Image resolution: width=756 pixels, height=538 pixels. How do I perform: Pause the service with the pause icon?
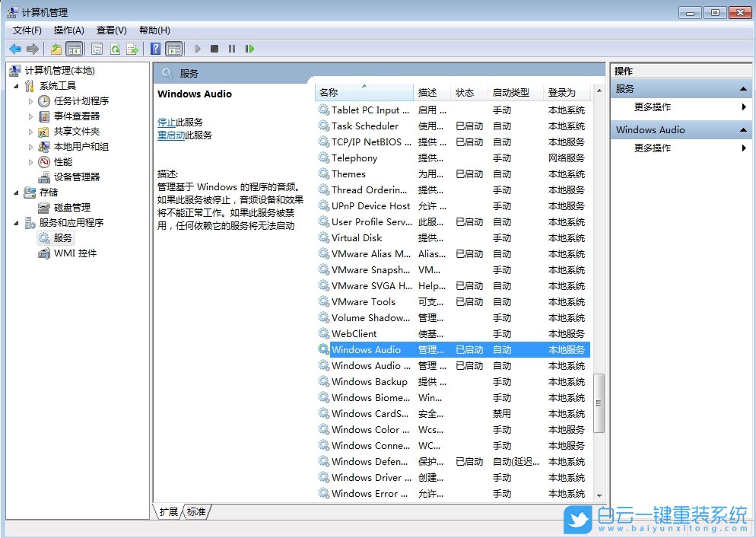[233, 49]
